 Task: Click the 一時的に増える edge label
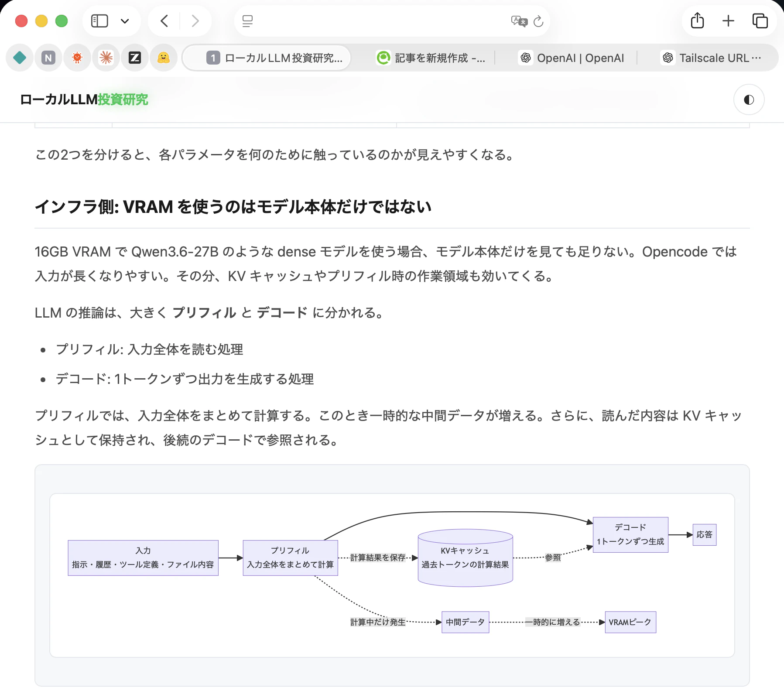[x=552, y=622]
